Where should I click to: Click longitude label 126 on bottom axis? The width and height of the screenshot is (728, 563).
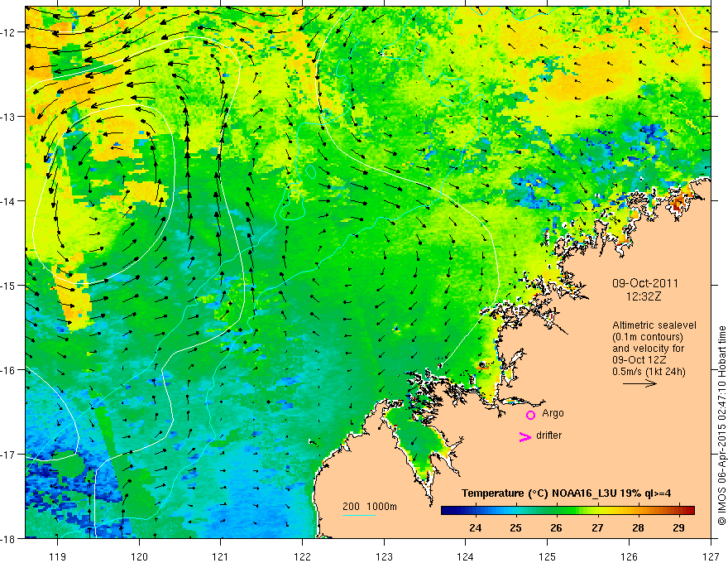point(629,556)
